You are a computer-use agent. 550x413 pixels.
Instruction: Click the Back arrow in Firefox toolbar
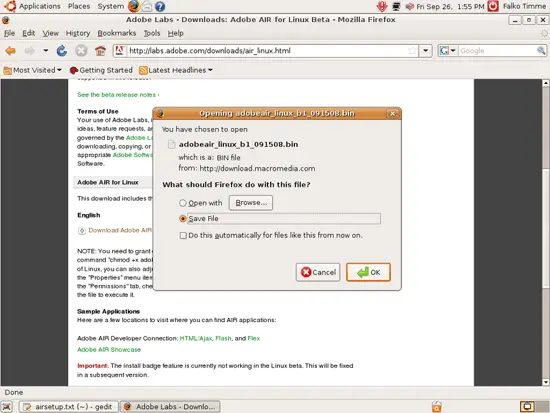[x=11, y=51]
